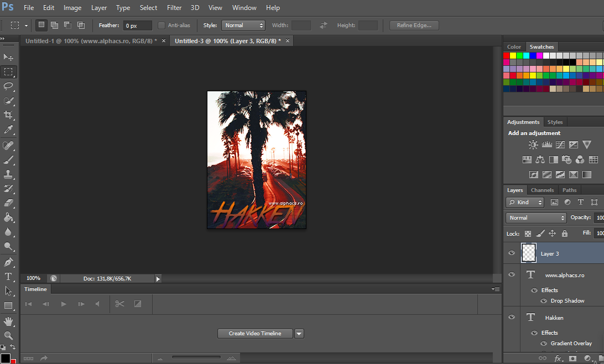Activate the Hand tool

[x=8, y=321]
